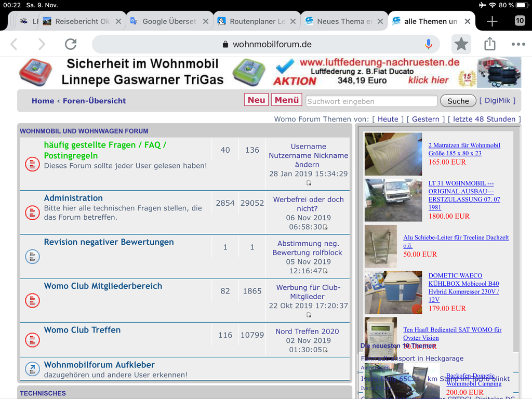Open the Menü button
Screen dimensions: 532x399
287,100
